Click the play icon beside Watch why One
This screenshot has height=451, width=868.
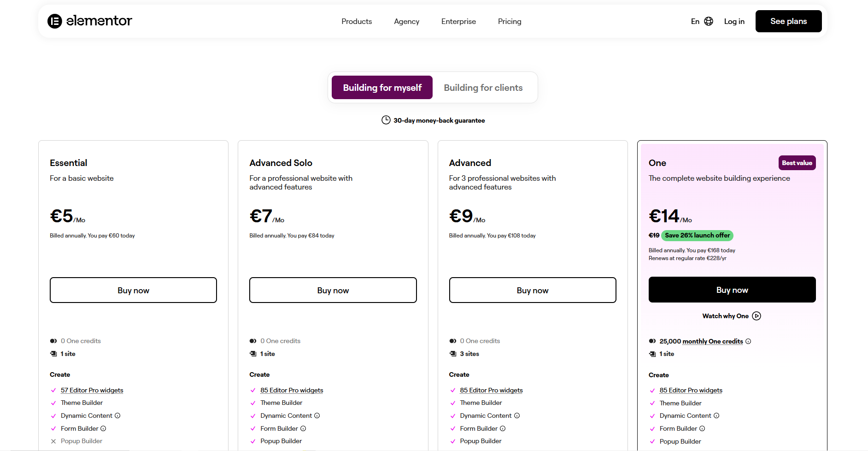click(x=757, y=316)
